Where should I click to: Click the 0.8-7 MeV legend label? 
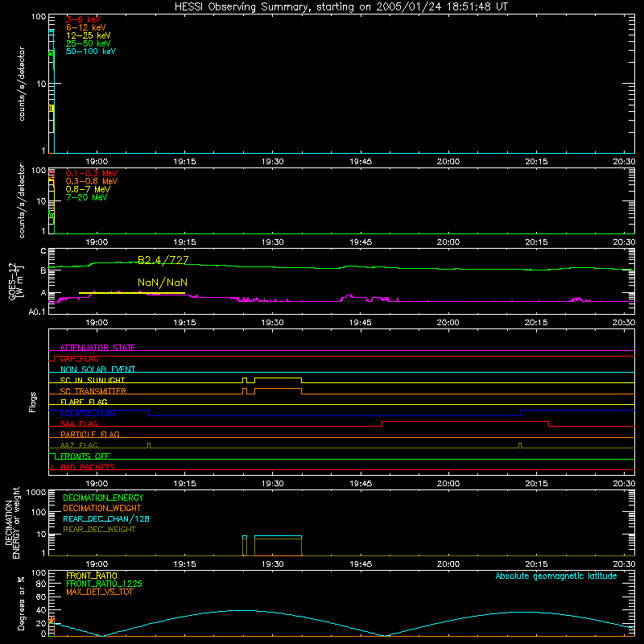[x=88, y=189]
